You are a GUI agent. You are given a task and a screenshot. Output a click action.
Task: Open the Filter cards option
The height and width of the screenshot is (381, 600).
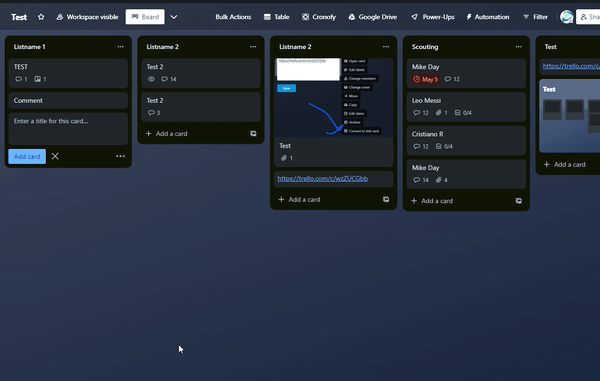tap(535, 17)
